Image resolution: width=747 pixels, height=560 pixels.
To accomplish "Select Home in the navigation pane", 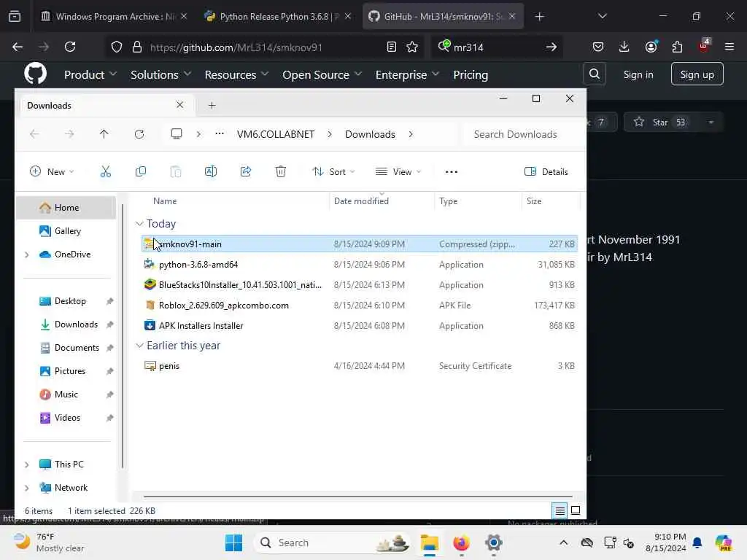I will 66,208.
